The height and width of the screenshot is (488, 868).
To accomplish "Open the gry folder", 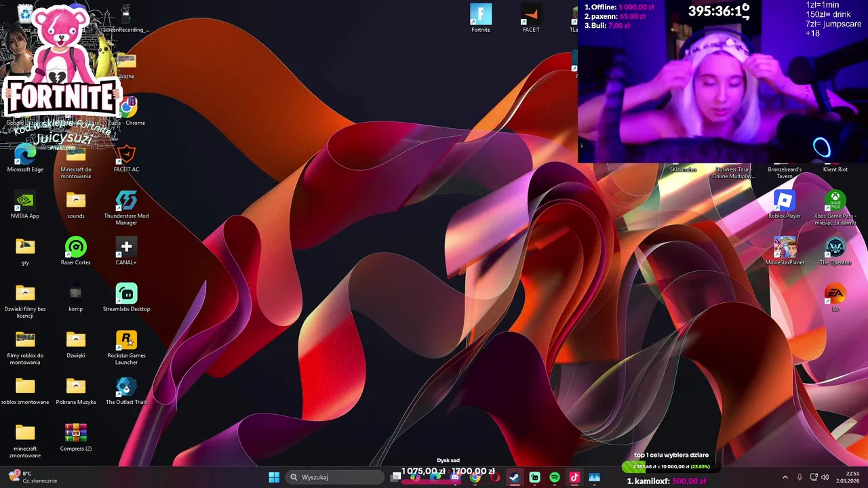I will click(25, 251).
